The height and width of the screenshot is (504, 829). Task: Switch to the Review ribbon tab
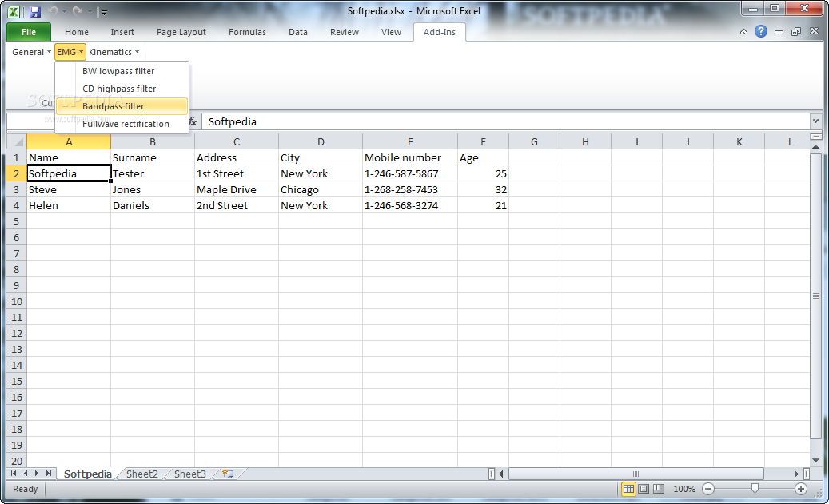click(x=345, y=32)
